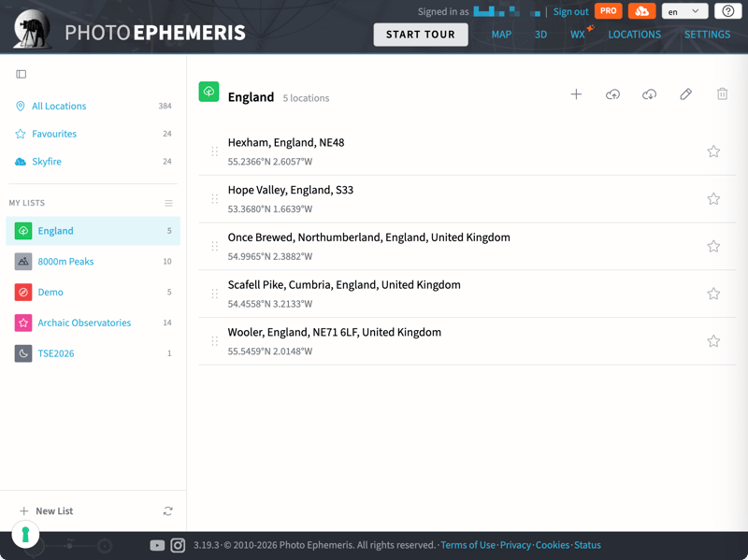Click the cloud download icon
Viewport: 748px width, 560px height.
tap(649, 94)
